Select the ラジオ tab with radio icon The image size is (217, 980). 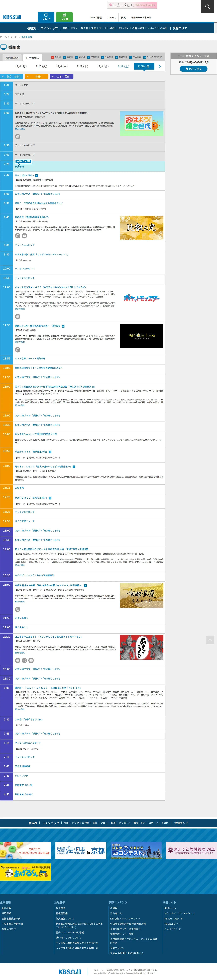pyautogui.click(x=65, y=17)
